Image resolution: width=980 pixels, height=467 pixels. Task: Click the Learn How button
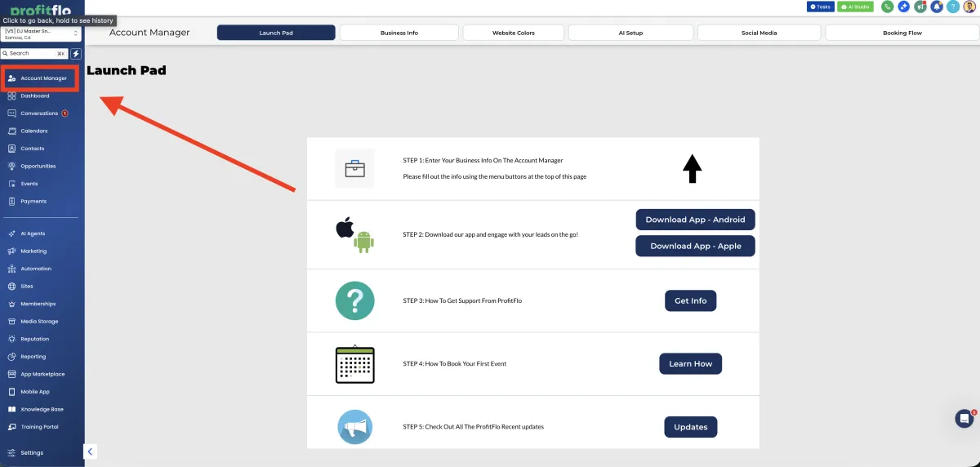coord(691,363)
